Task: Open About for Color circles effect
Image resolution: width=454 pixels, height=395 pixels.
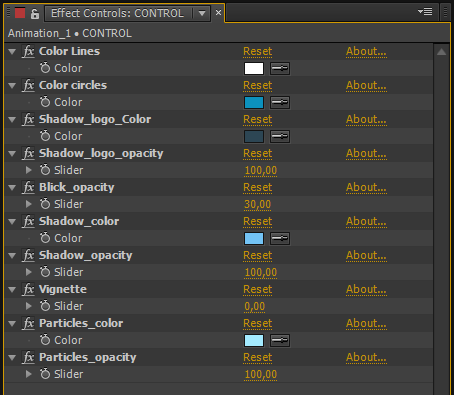Action: (366, 86)
